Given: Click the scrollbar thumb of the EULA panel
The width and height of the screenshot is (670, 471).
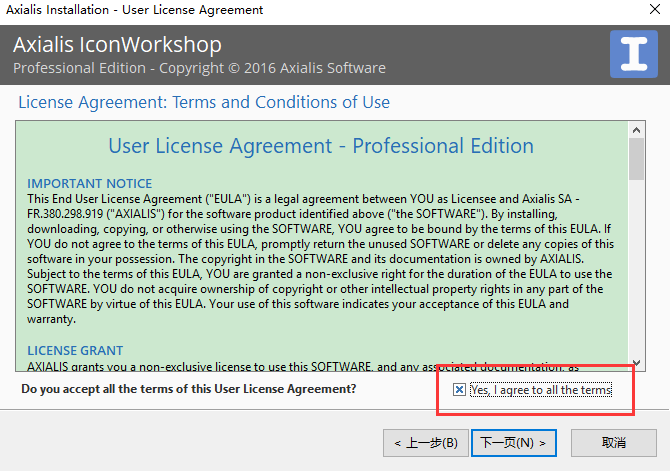Looking at the screenshot, I should pyautogui.click(x=636, y=160).
